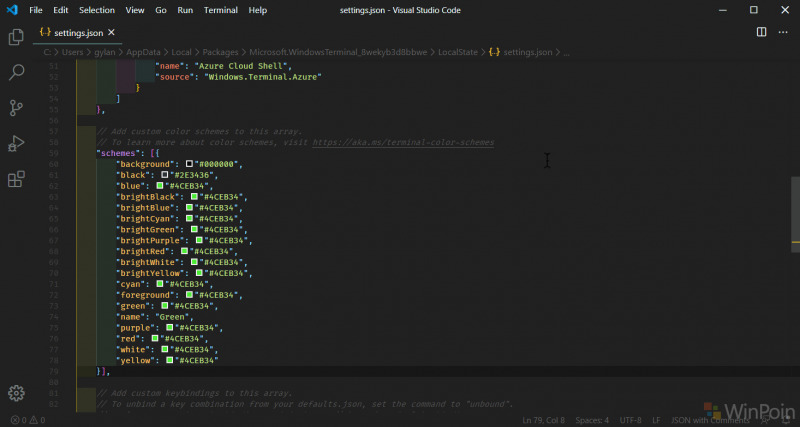Click the AppData breadcrumb segment
The width and height of the screenshot is (800, 427).
point(143,52)
